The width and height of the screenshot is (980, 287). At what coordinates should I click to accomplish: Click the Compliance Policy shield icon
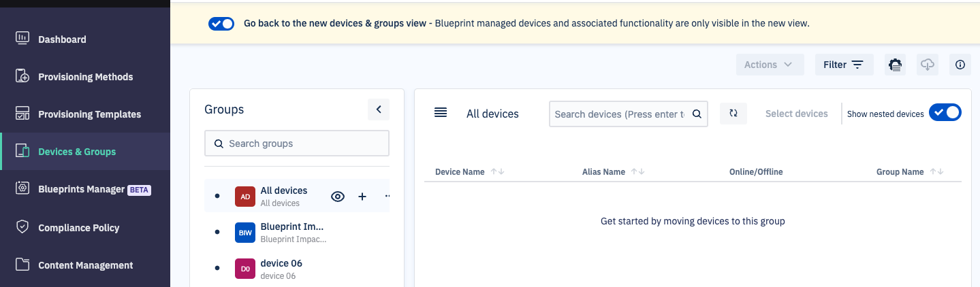(22, 227)
